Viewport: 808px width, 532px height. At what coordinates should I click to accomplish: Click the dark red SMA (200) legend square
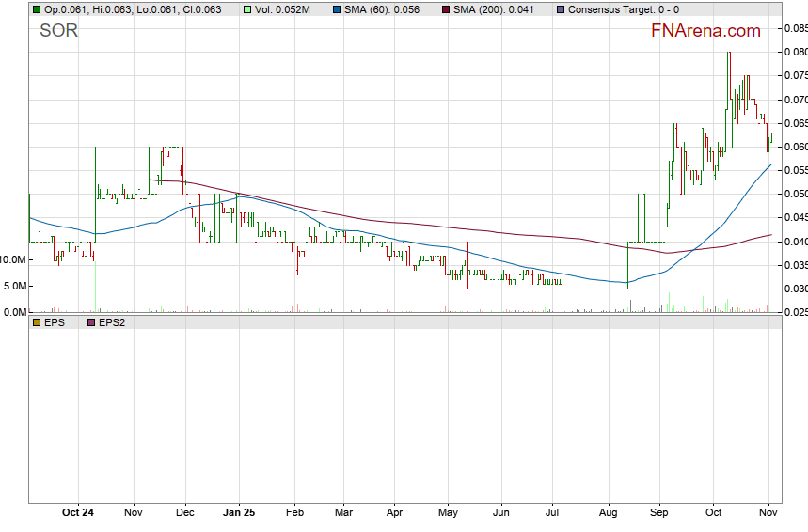[447, 9]
